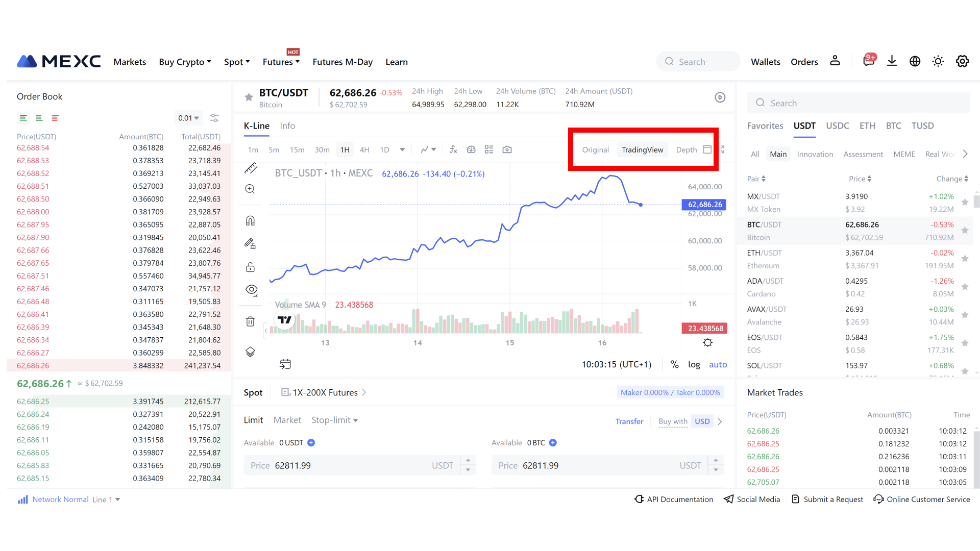Toggle stay in drawing mode pencil-lock
This screenshot has height=551, width=980.
(250, 243)
